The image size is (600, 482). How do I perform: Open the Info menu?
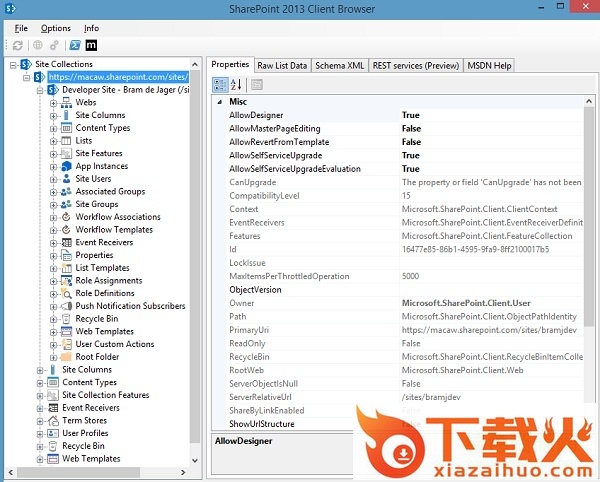[x=91, y=28]
